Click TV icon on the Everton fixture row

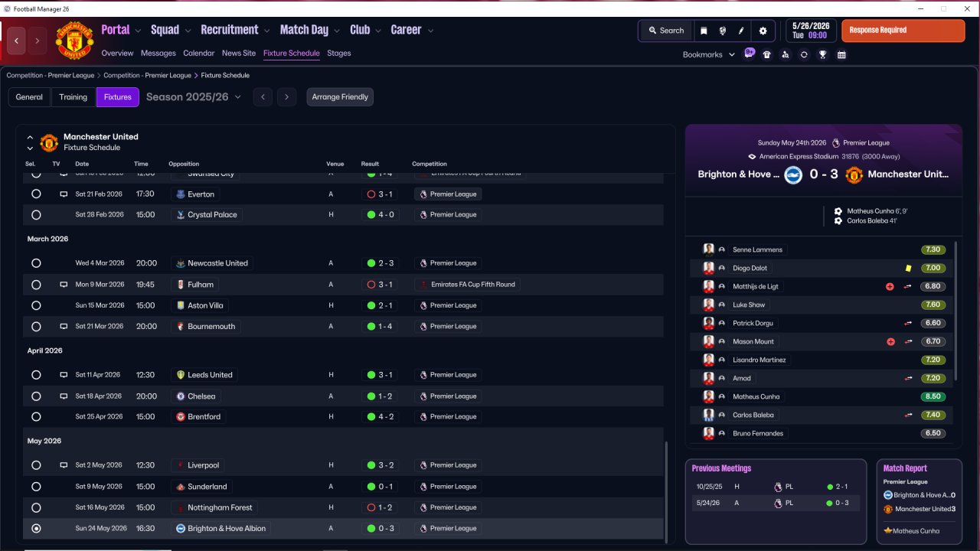(64, 194)
